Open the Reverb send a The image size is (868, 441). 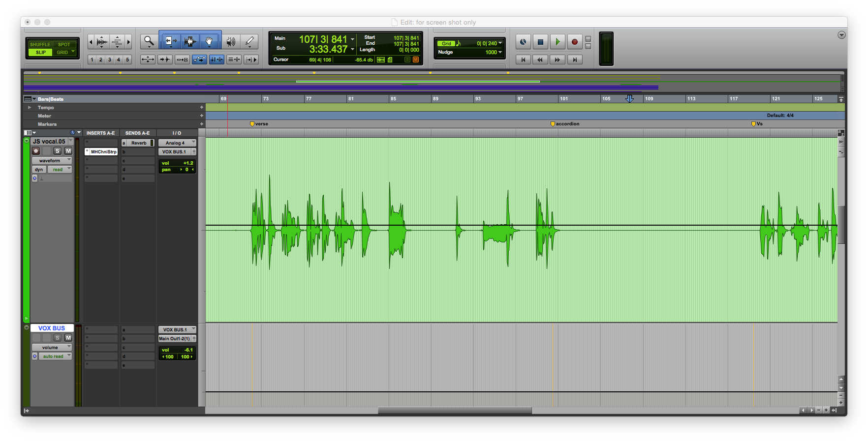(138, 143)
